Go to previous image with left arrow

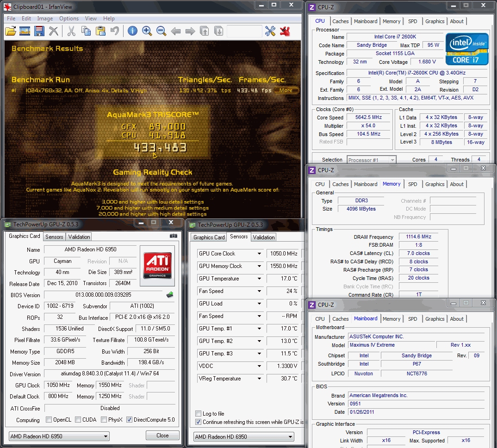175,31
